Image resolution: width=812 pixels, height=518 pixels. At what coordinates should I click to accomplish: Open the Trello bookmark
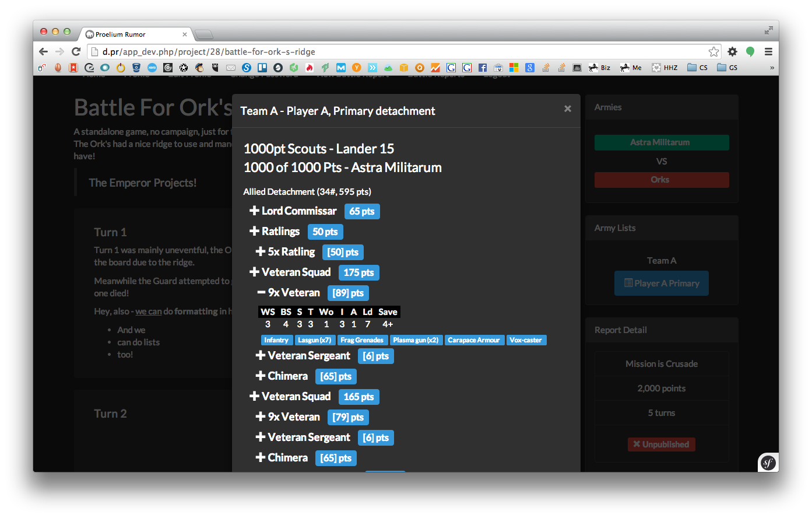point(262,68)
